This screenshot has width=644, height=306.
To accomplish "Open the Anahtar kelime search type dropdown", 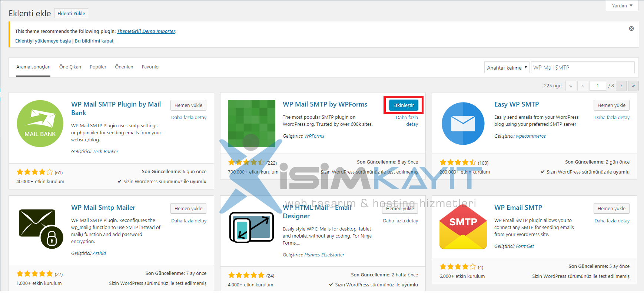I will (x=507, y=67).
